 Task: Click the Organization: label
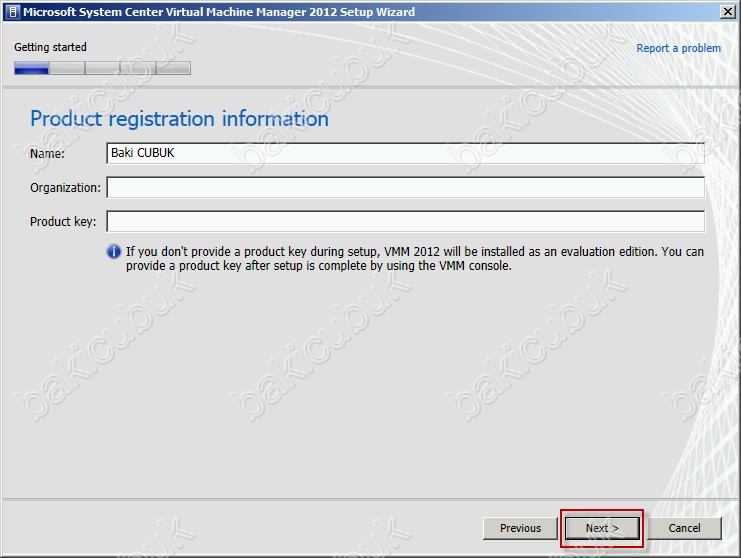point(65,188)
